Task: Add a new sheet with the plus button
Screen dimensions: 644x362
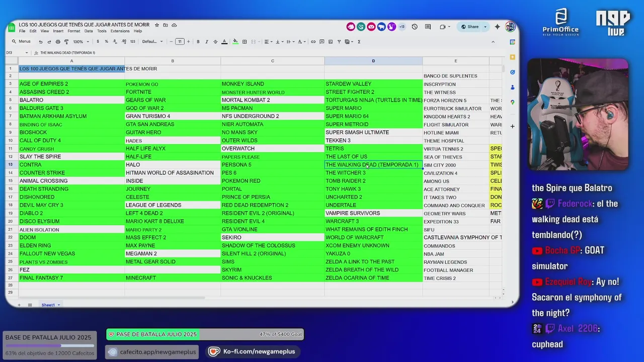Action: click(x=19, y=305)
